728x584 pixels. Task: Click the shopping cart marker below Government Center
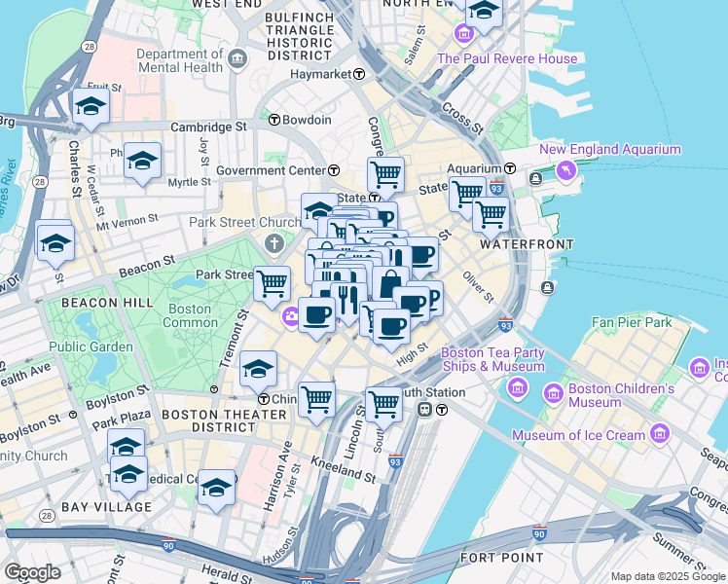click(385, 178)
